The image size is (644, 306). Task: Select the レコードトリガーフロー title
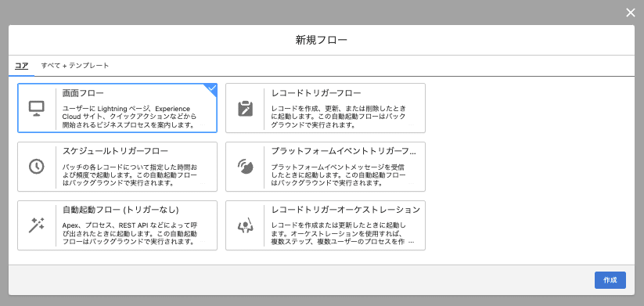coord(316,93)
